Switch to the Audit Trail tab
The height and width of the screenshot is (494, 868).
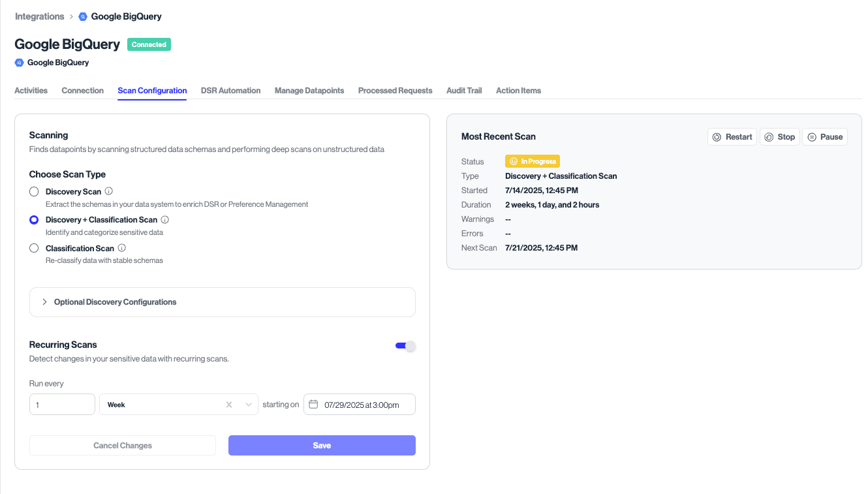point(463,90)
